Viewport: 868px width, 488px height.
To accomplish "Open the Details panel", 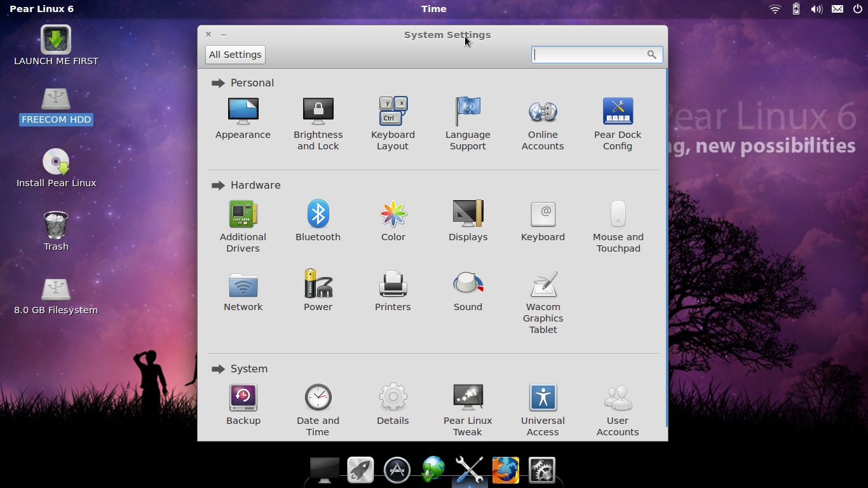I will pyautogui.click(x=393, y=405).
